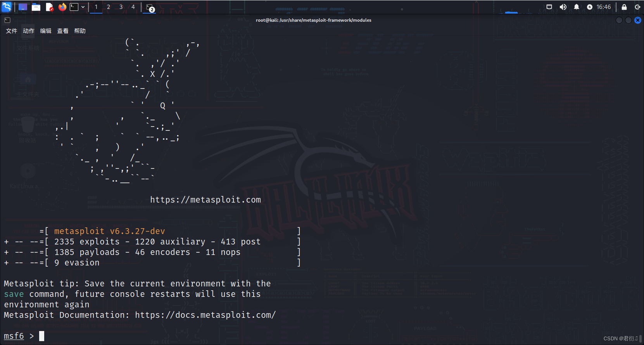This screenshot has height=345, width=644.
Task: Click the window title root@kali path
Action: 314,20
